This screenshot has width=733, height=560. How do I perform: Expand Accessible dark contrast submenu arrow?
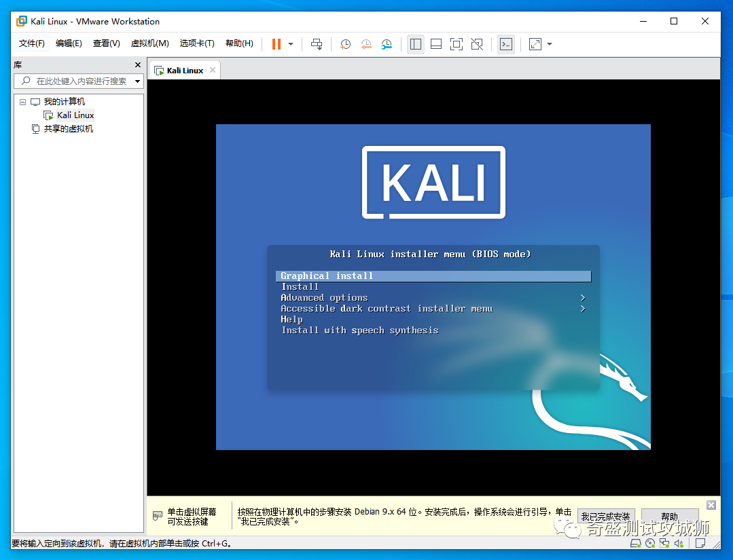582,308
